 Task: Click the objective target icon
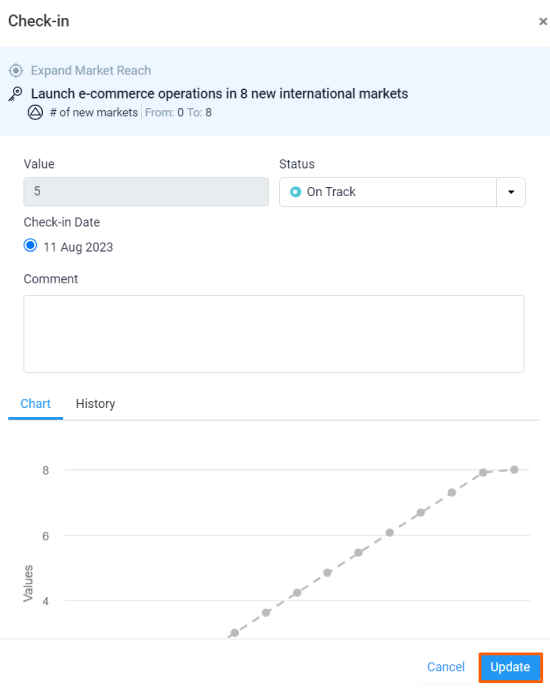(16, 71)
